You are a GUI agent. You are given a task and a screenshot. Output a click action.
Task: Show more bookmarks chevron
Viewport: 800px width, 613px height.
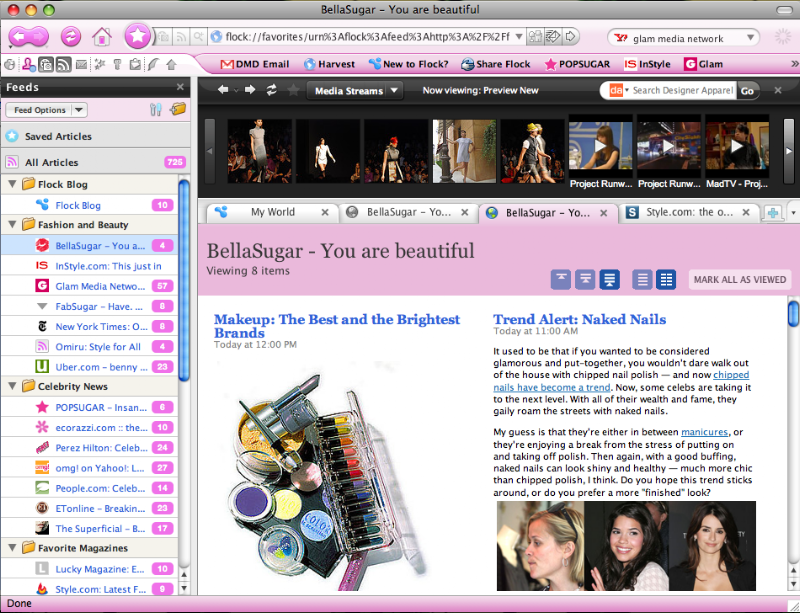(x=794, y=64)
